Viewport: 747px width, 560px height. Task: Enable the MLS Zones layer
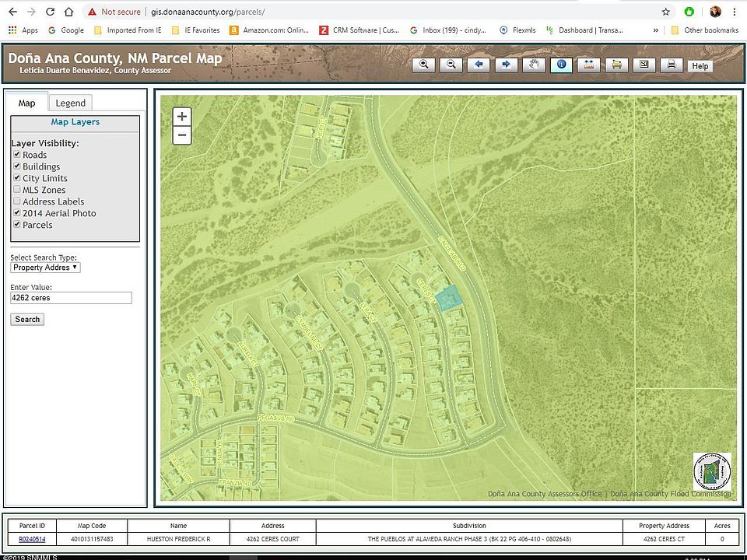pos(16,190)
